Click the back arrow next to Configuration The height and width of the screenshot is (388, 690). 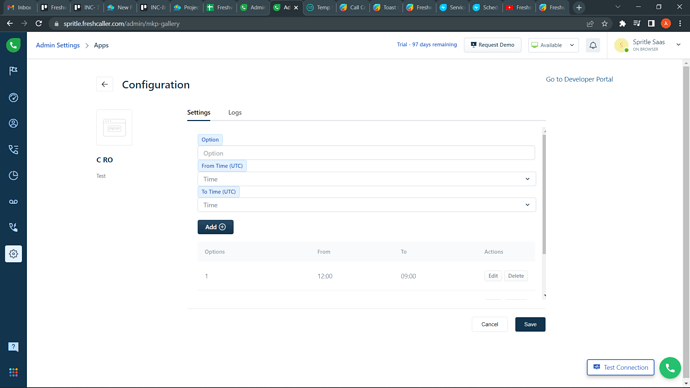(x=104, y=84)
